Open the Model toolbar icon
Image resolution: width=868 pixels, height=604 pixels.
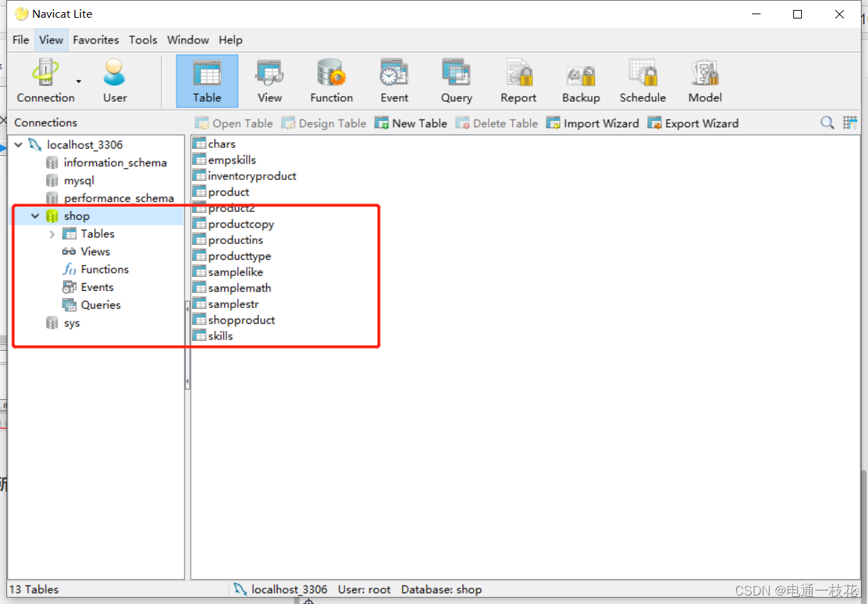(x=705, y=81)
